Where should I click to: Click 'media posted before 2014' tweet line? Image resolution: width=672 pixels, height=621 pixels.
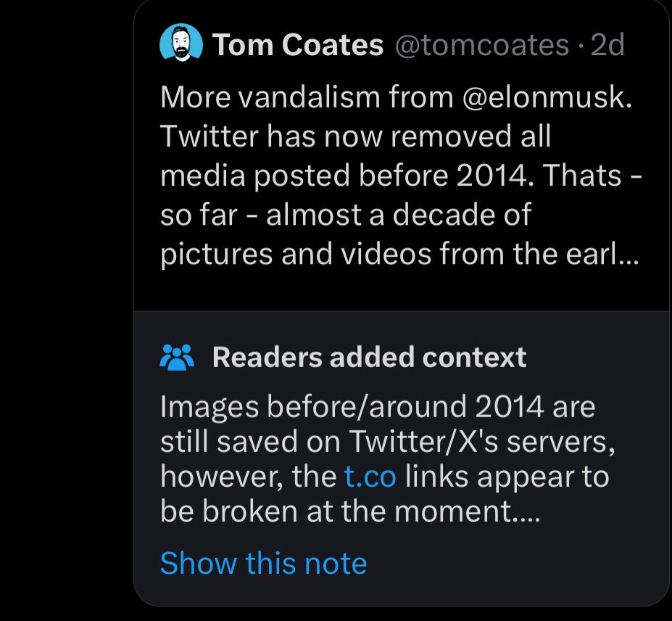[x=348, y=175]
